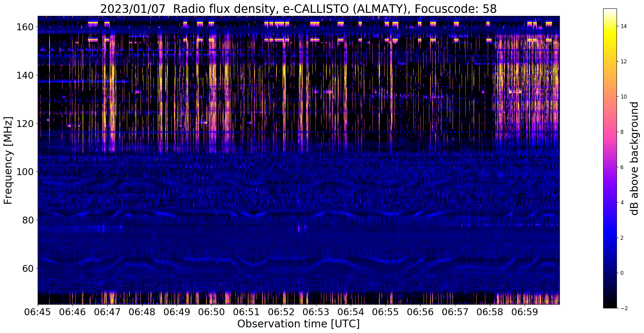Click the 06:51 time tick label
Image resolution: width=644 pixels, height=333 pixels.
coord(247,311)
